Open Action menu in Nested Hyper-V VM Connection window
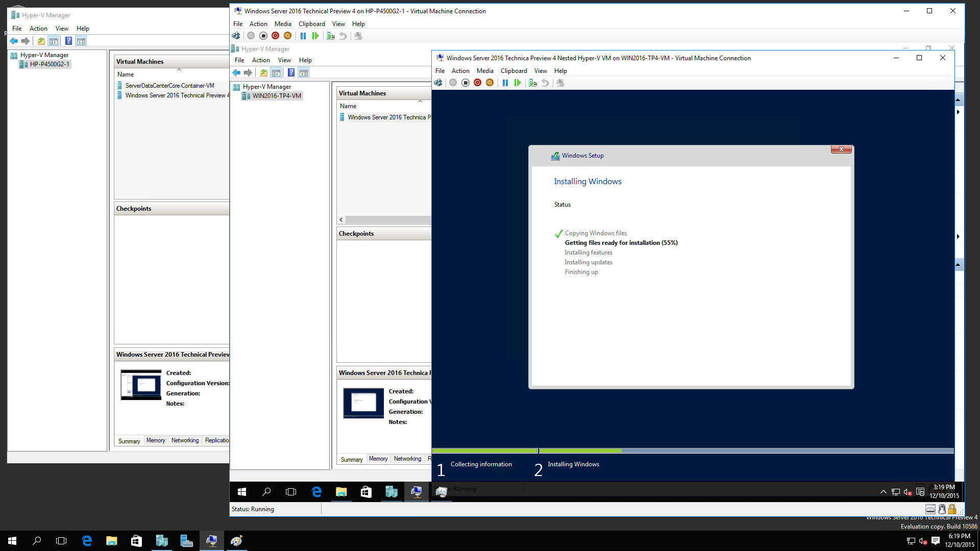The image size is (980, 551). [460, 71]
